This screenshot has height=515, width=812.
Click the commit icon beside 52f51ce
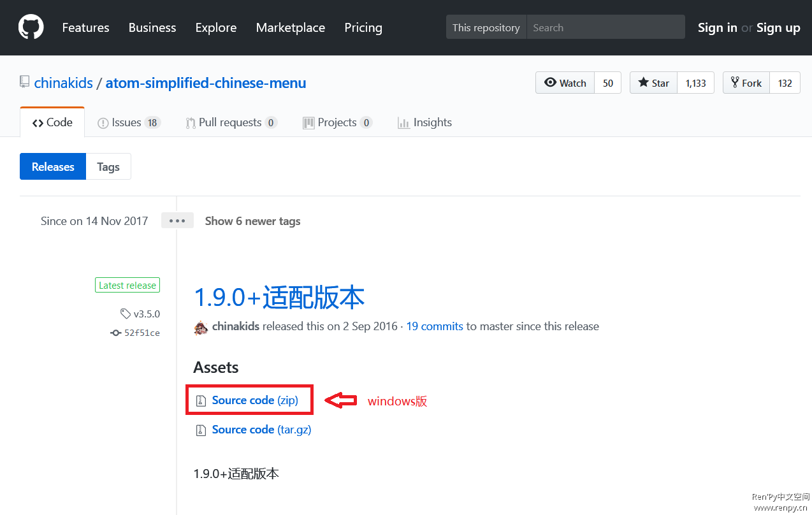[x=115, y=333]
